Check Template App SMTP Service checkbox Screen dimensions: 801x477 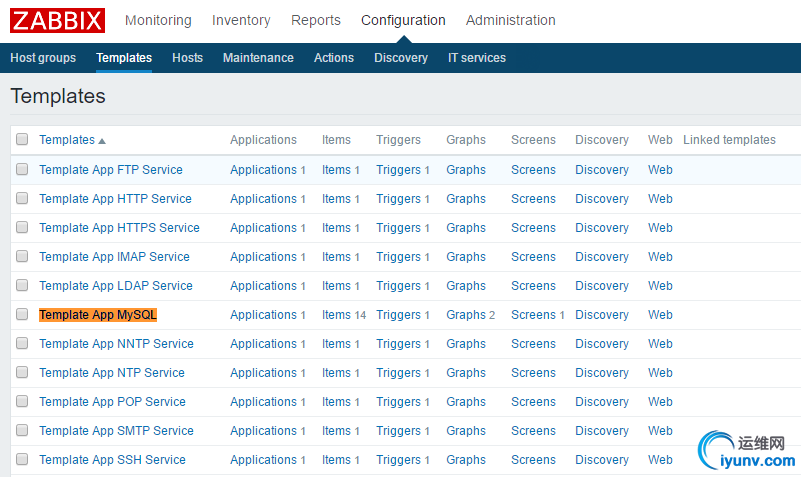tap(22, 431)
